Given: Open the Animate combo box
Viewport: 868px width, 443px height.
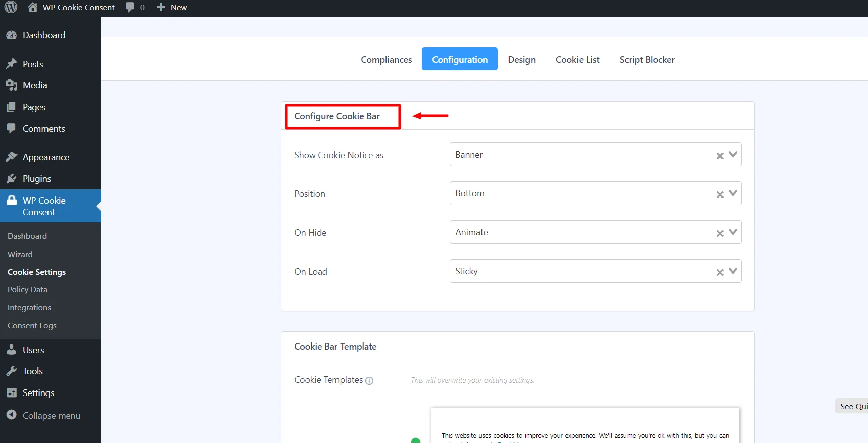Looking at the screenshot, I should coord(595,232).
